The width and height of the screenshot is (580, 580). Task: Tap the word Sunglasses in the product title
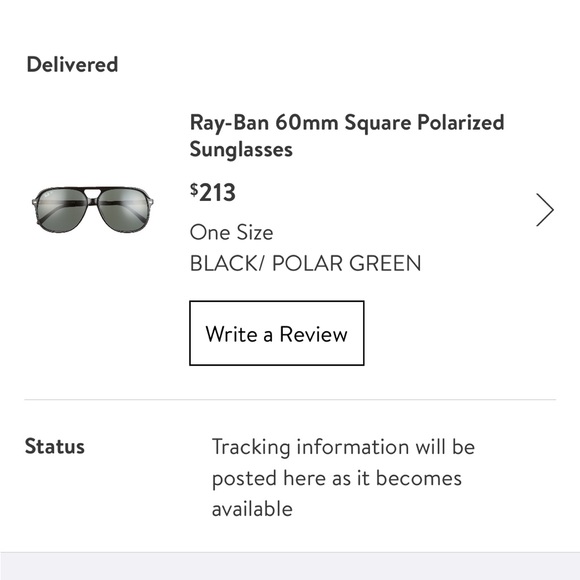(241, 149)
